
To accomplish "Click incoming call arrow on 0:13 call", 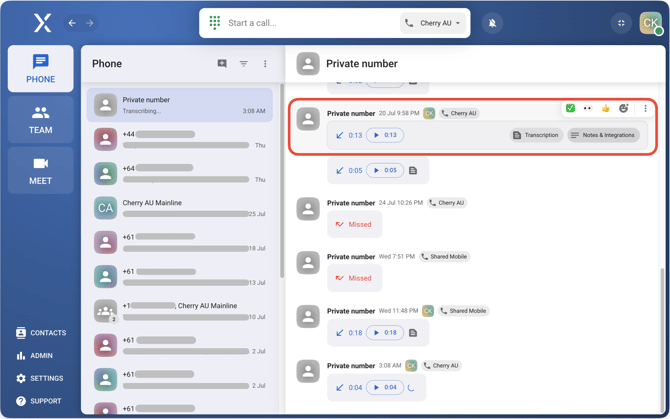I will (x=340, y=135).
